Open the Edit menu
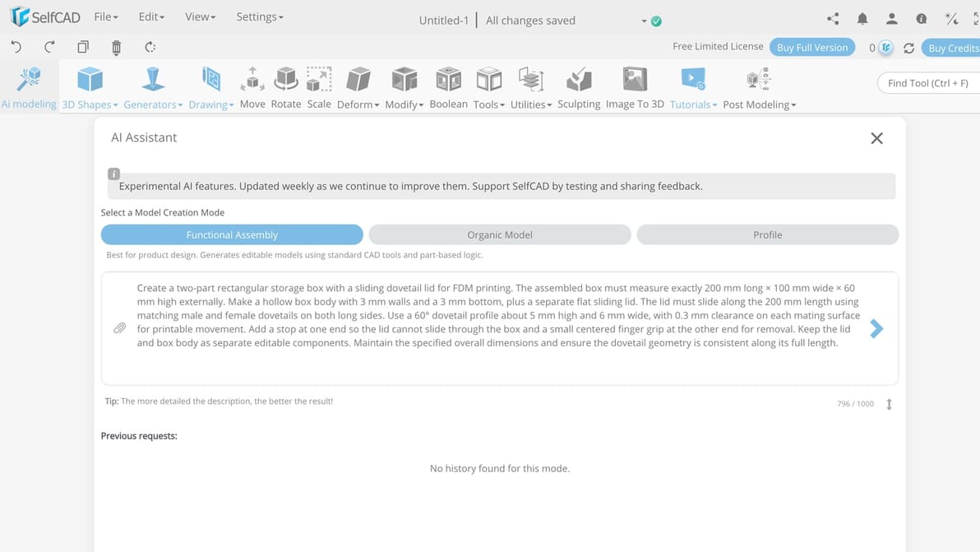980x552 pixels. [x=151, y=17]
